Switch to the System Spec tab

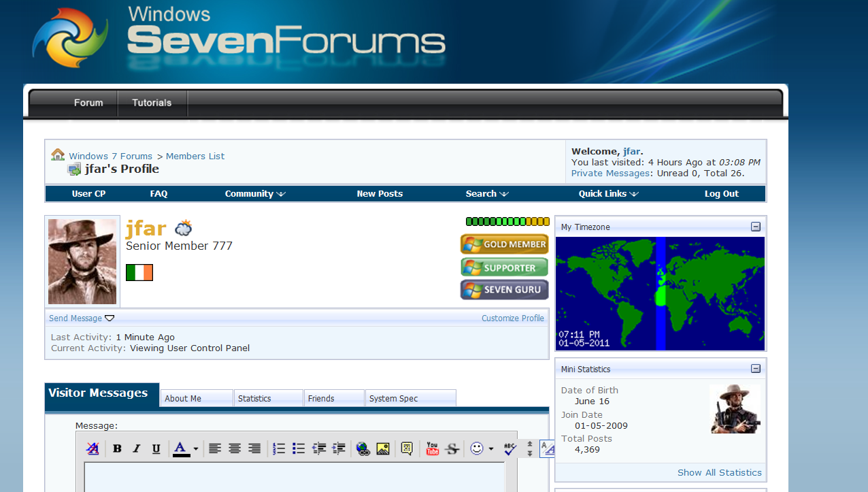411,398
